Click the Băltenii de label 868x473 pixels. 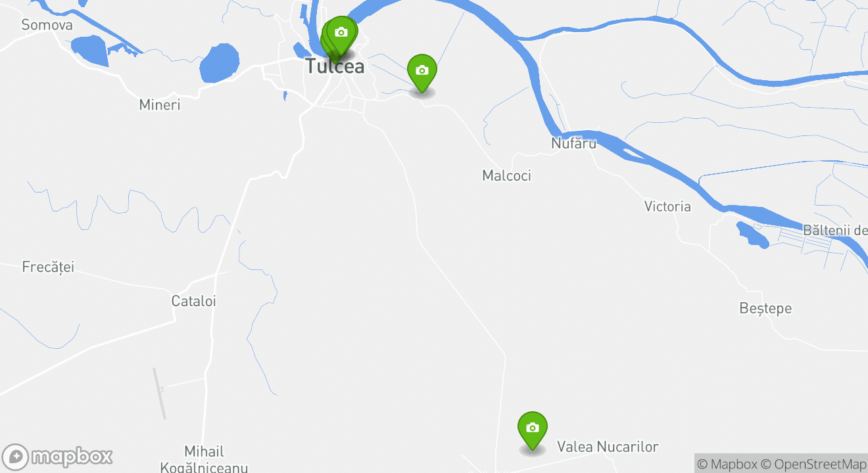point(835,230)
